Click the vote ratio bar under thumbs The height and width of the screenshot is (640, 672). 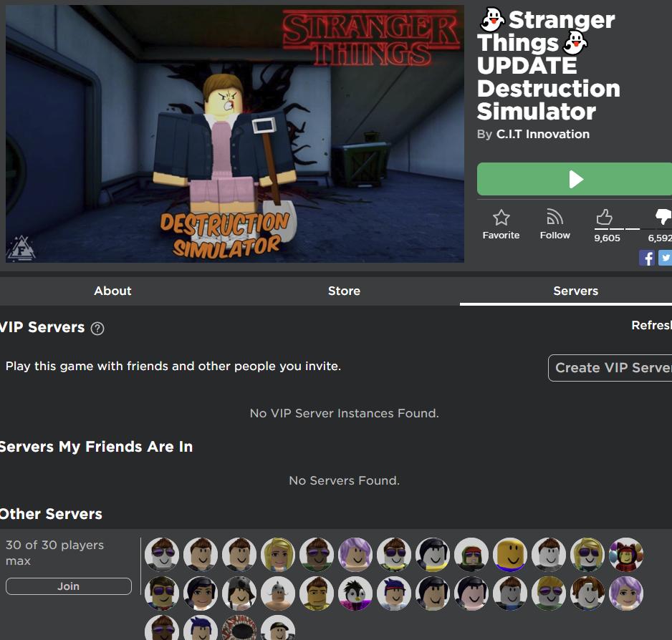633,229
